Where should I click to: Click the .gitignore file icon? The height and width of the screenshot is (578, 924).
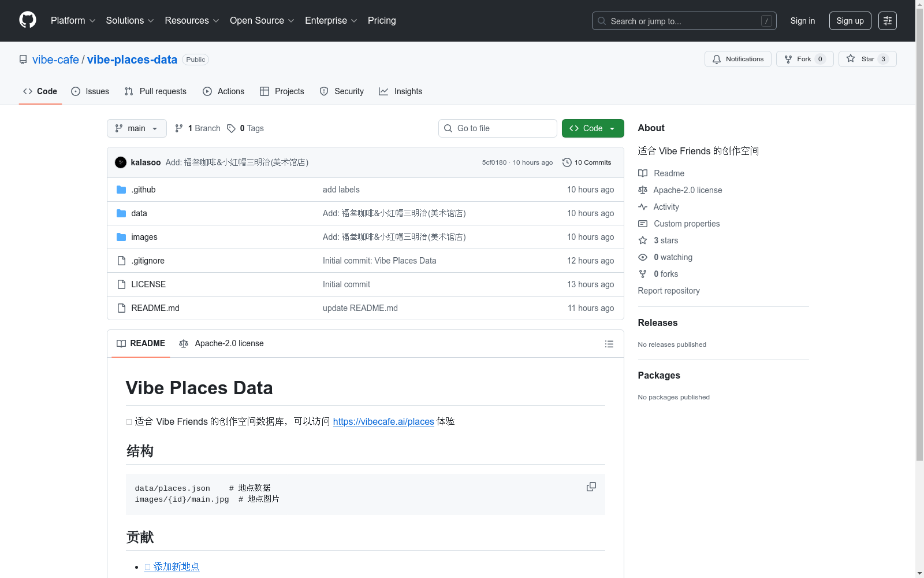(x=121, y=261)
